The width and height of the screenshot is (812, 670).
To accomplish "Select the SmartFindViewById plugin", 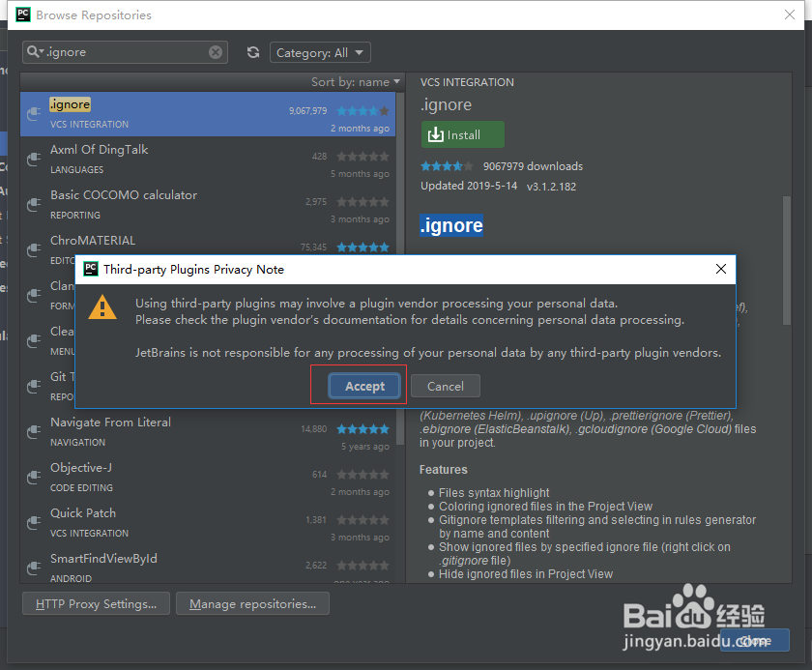I will [x=208, y=565].
